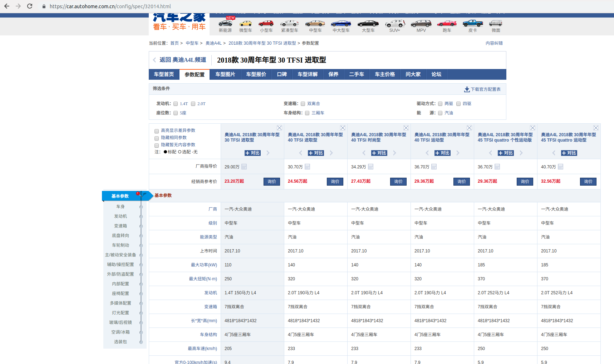614x364 pixels.
Task: Move the 40 TFSI 进取型 column right
Action: tap(331, 153)
